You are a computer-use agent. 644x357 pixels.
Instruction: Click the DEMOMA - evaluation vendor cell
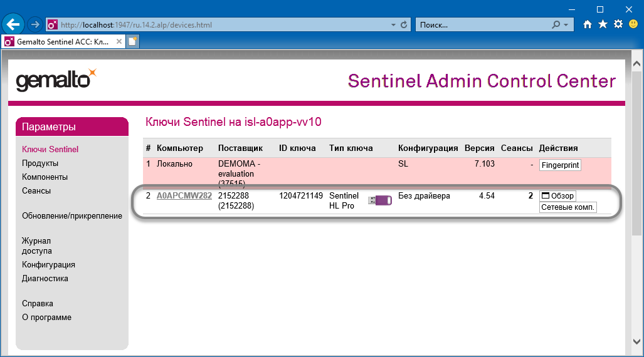point(239,173)
